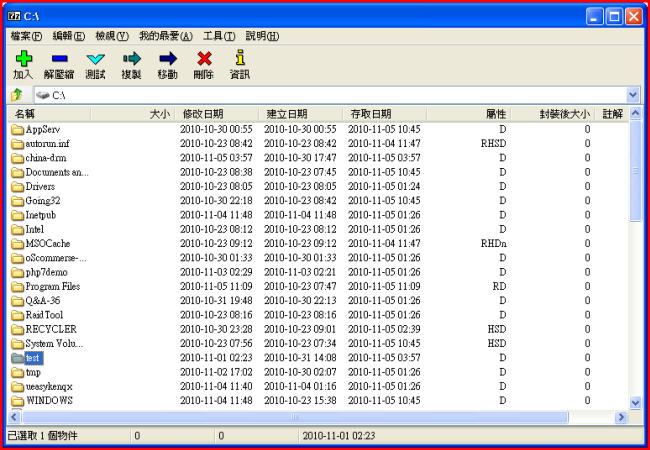Click the 測試 (Test) toolbar icon
The height and width of the screenshot is (450, 650).
pos(95,59)
